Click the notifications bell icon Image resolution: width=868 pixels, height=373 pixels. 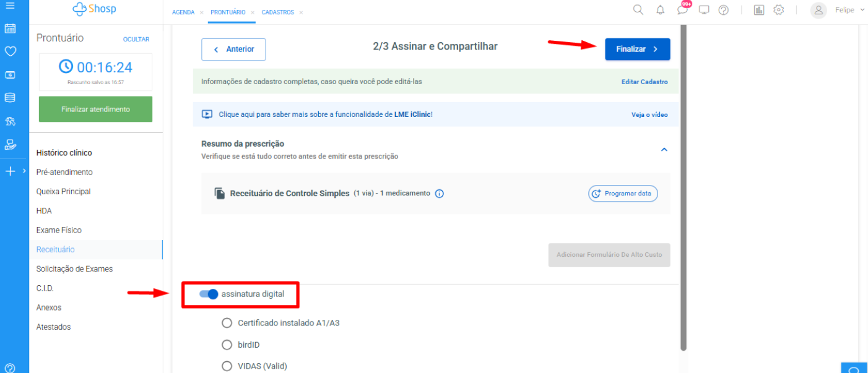[x=661, y=10]
